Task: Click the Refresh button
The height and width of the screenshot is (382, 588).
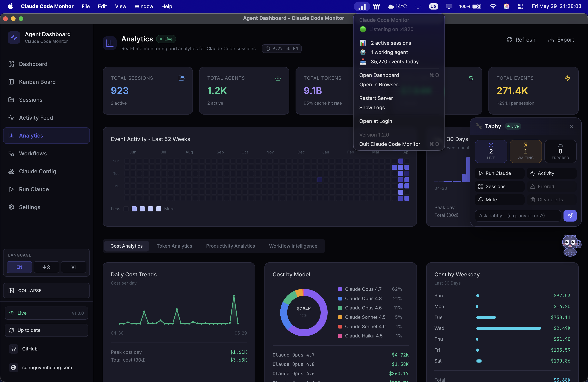Action: (521, 40)
